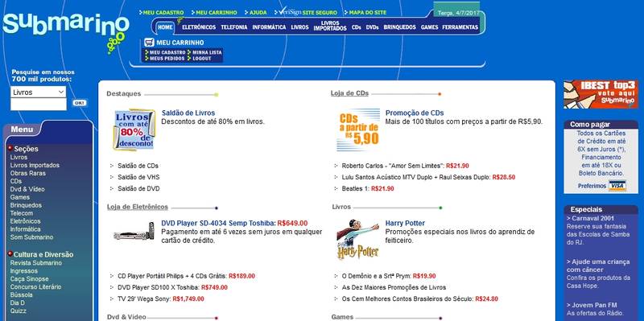Screen dimensions: 644x321
Task: Open the ELETRÔNICOS navigation tab
Action: click(x=199, y=27)
